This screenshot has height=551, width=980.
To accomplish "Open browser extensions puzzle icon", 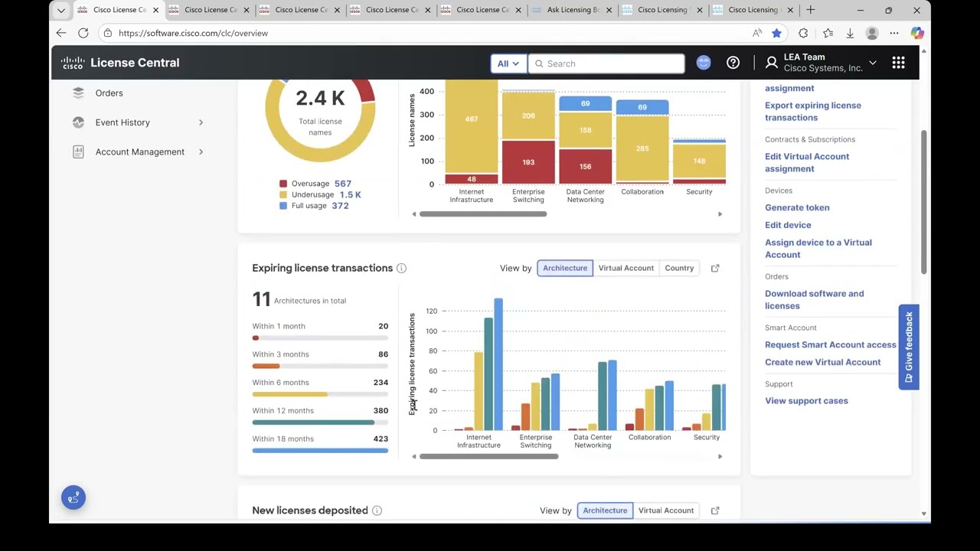I will click(x=802, y=33).
